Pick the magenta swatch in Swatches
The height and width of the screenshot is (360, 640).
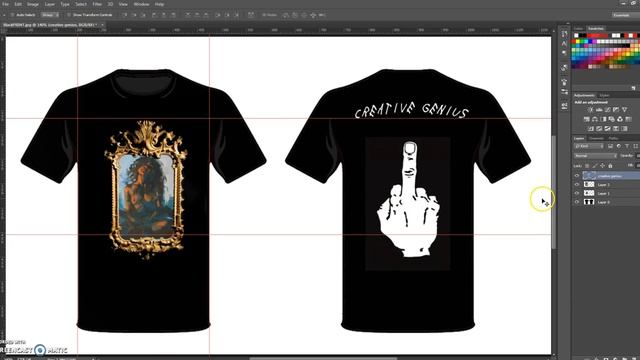pyautogui.click(x=594, y=41)
